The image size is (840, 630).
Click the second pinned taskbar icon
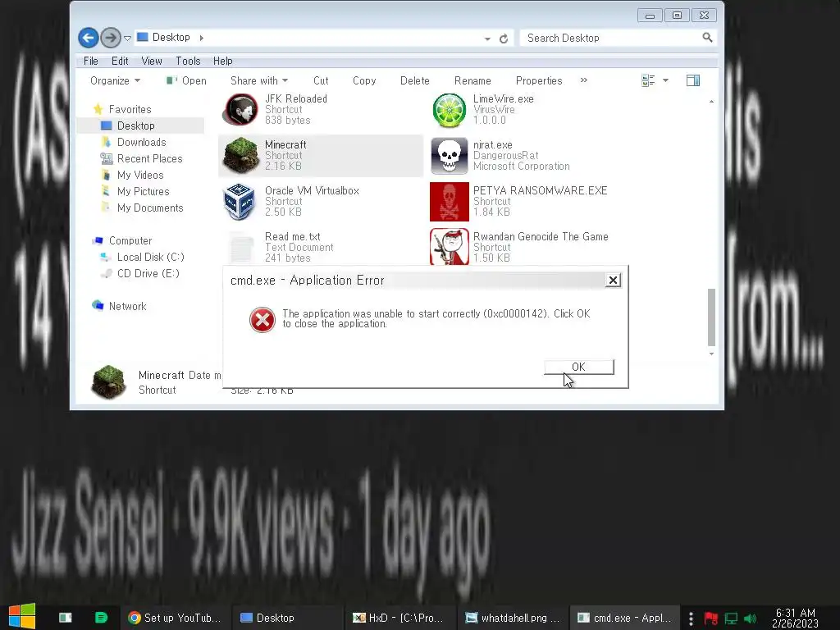click(x=66, y=618)
